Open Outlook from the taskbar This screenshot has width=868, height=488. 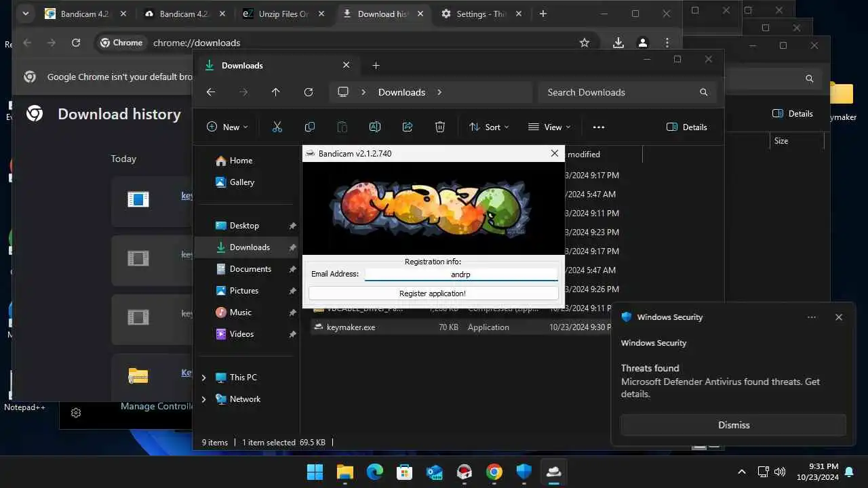click(x=435, y=472)
